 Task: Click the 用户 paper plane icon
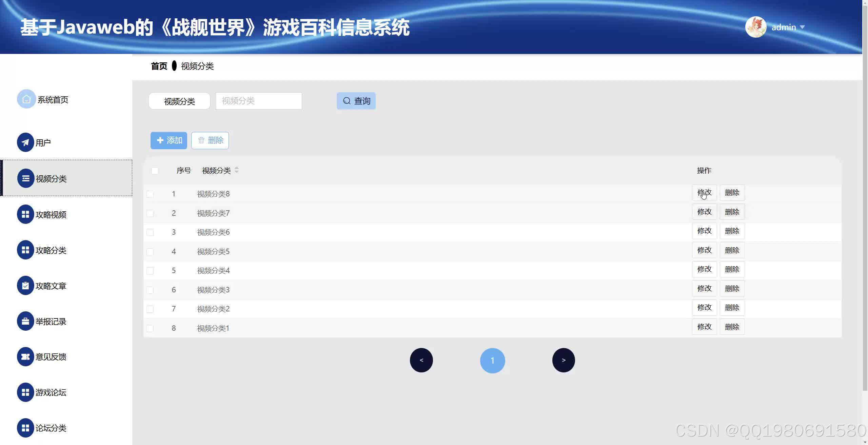pos(25,142)
